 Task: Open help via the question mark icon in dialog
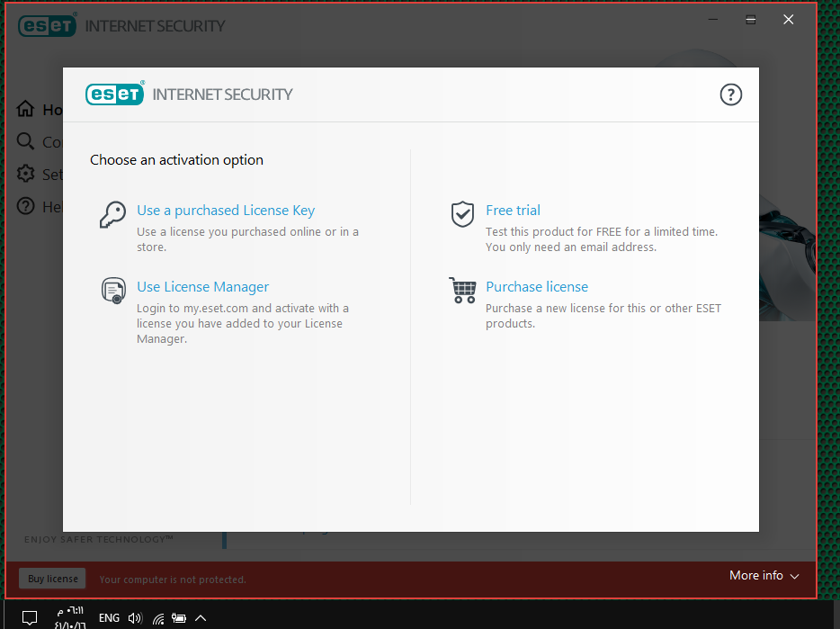click(730, 94)
